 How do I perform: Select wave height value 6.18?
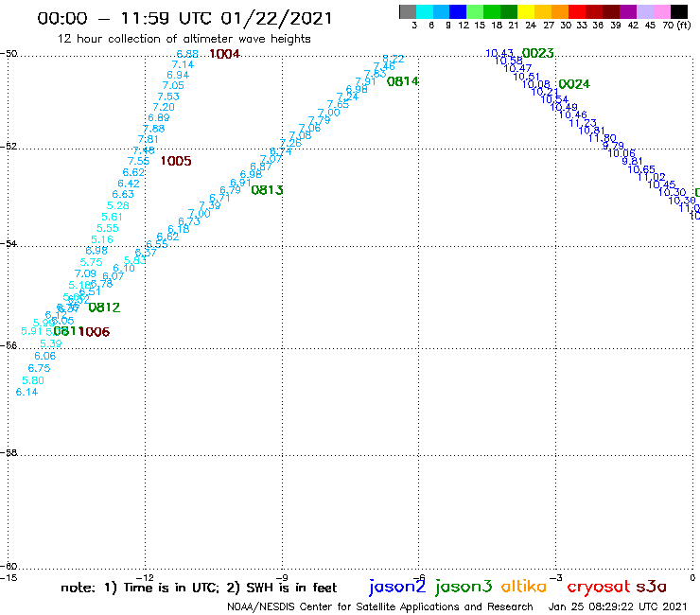tap(179, 229)
